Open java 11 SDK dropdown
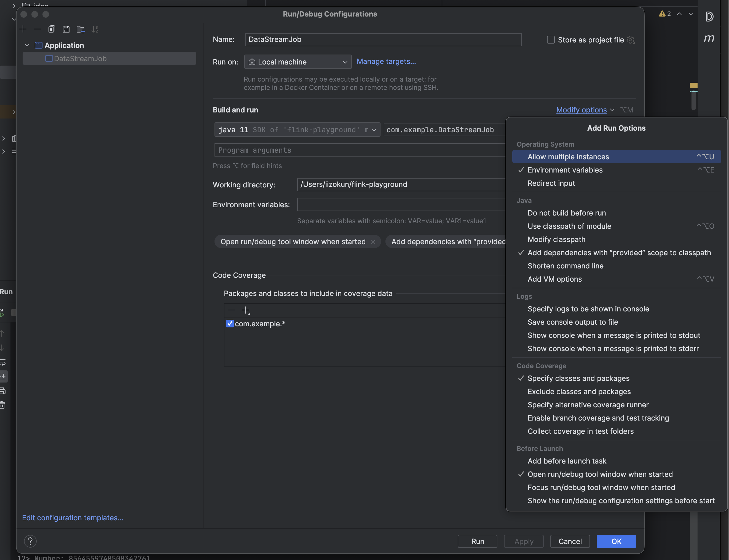Screen dimensions: 729x560 (x=297, y=130)
